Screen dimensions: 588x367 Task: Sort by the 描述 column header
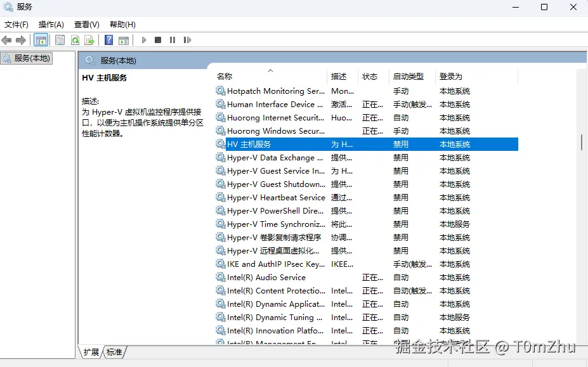(x=339, y=77)
